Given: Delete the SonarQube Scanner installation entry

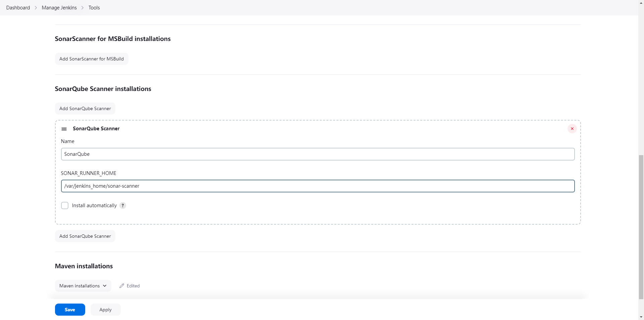Looking at the screenshot, I should (x=572, y=129).
